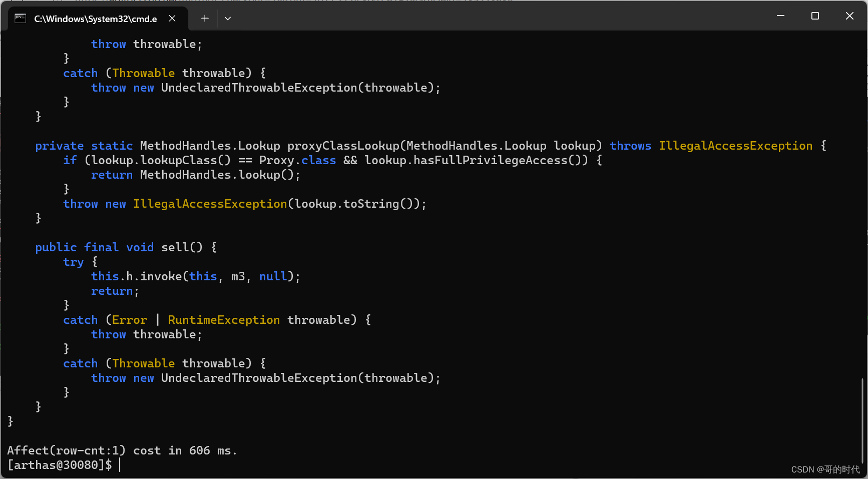The image size is (868, 479).
Task: Click 'return MethodHandles.lookup();' line
Action: [x=196, y=175]
